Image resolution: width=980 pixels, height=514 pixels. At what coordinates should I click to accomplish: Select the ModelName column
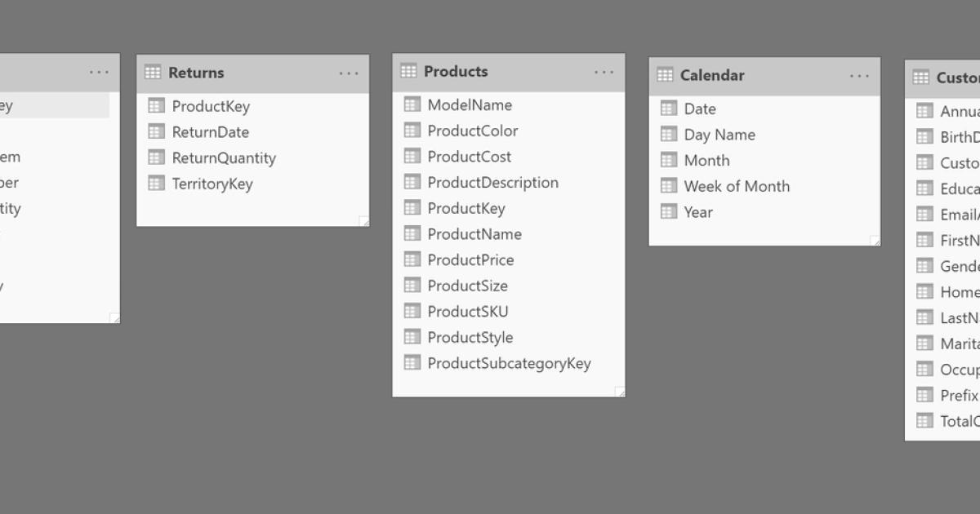point(470,104)
